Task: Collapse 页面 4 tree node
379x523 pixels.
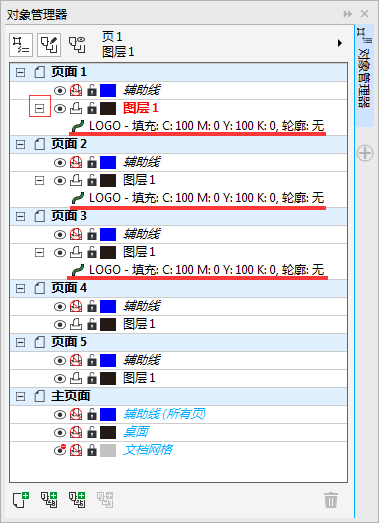Action: pyautogui.click(x=20, y=288)
